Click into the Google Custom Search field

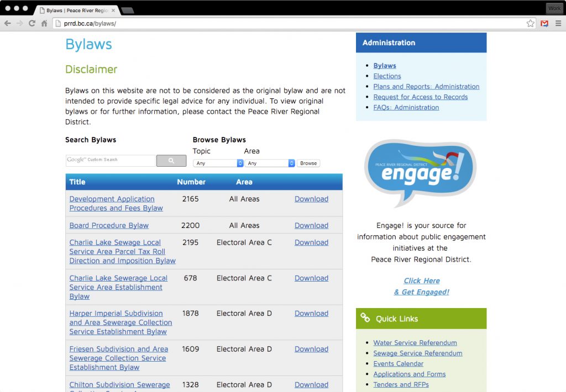click(111, 161)
